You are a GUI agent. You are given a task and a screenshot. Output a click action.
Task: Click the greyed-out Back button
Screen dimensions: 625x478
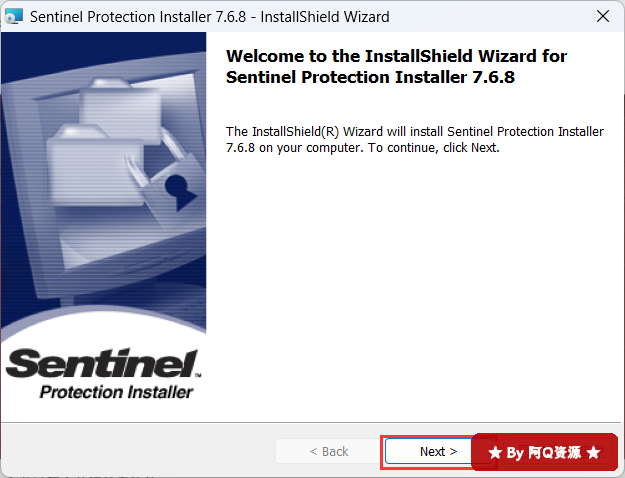click(x=328, y=452)
